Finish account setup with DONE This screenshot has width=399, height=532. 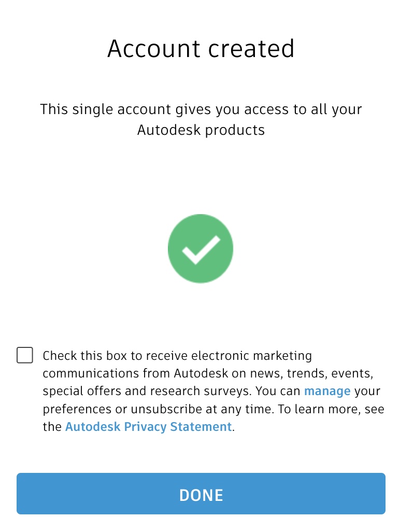tap(201, 495)
